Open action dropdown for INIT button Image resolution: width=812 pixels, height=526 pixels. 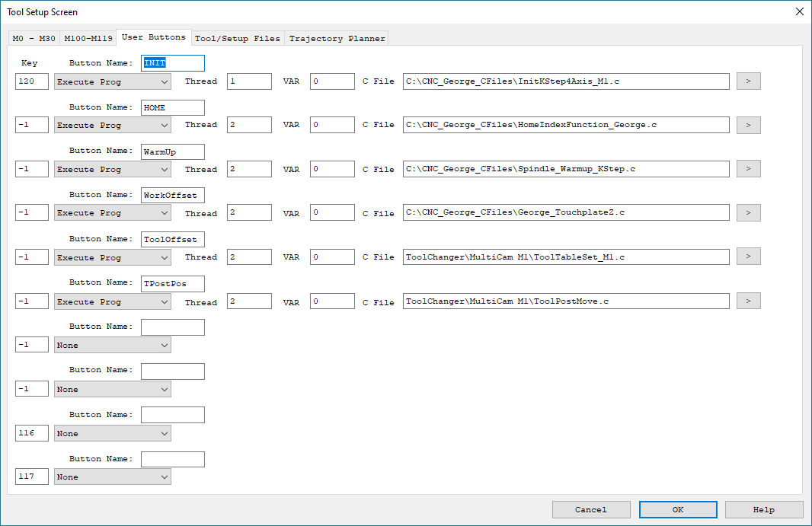tap(112, 81)
